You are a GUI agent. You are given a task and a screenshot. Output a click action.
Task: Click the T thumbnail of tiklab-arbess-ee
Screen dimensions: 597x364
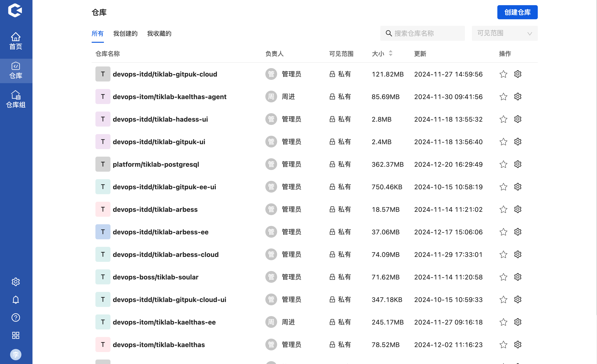103,232
